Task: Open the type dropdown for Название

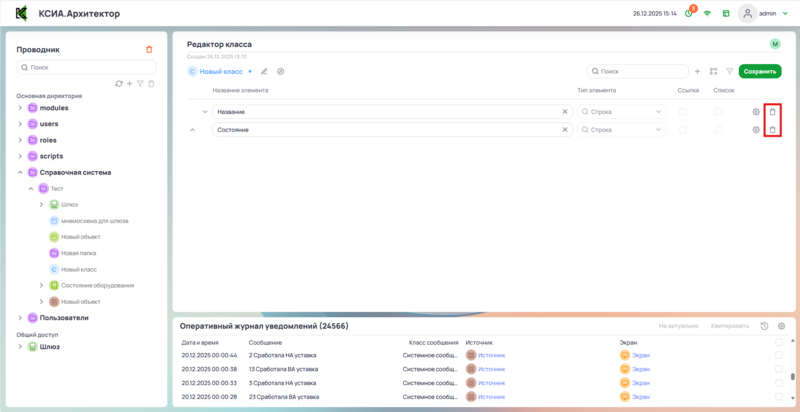Action: pyautogui.click(x=622, y=112)
